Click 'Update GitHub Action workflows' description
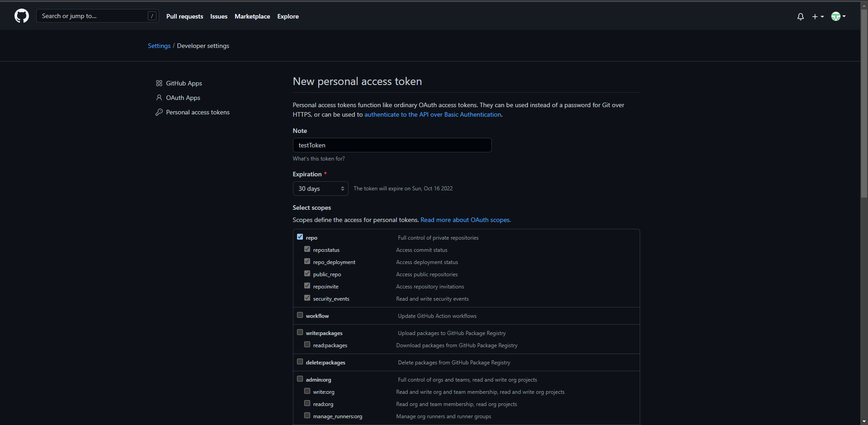 point(437,316)
